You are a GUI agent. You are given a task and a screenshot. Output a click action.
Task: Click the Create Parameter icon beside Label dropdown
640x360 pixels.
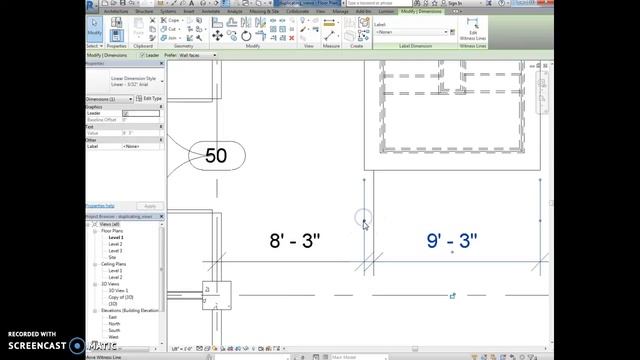tap(452, 32)
